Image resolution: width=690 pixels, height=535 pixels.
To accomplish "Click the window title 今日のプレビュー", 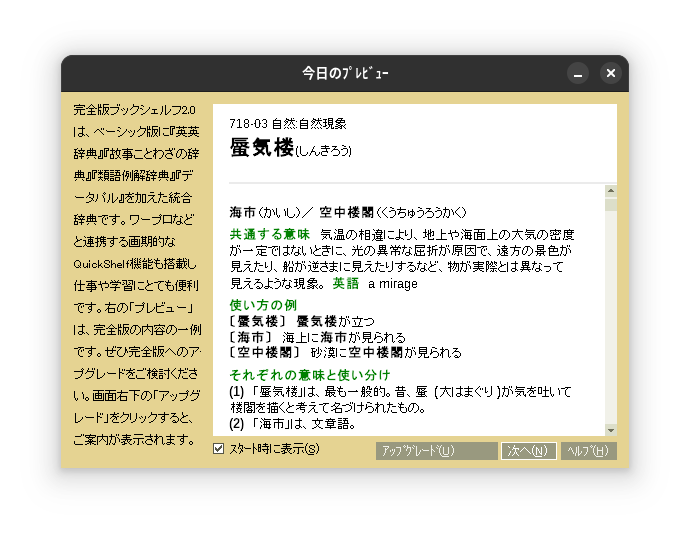I will click(345, 73).
